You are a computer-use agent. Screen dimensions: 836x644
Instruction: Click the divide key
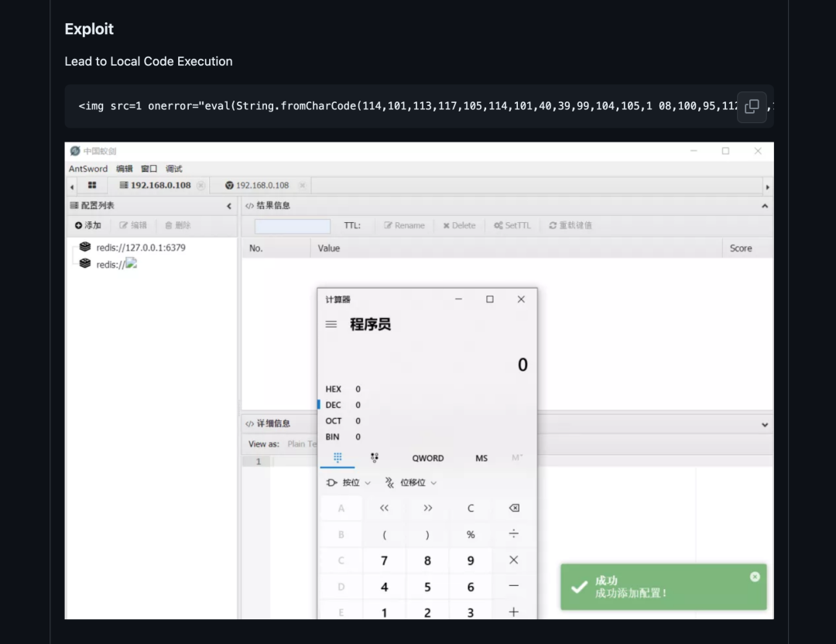pos(514,533)
